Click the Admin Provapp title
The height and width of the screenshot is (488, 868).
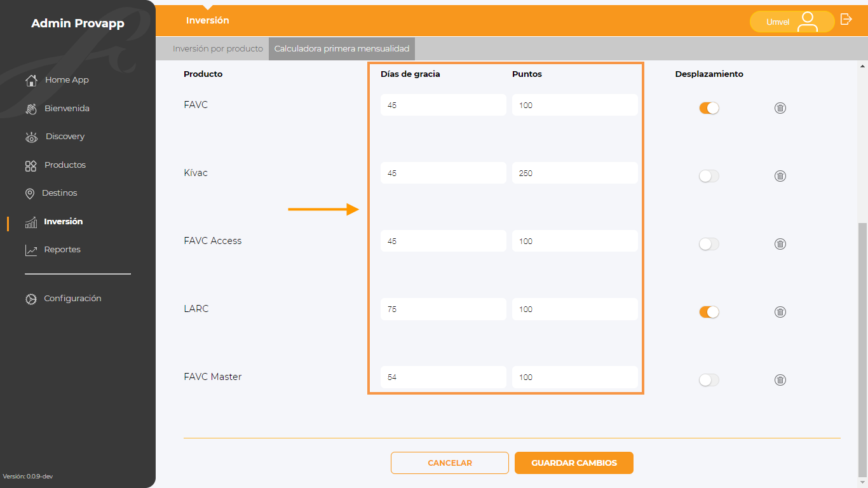point(78,24)
